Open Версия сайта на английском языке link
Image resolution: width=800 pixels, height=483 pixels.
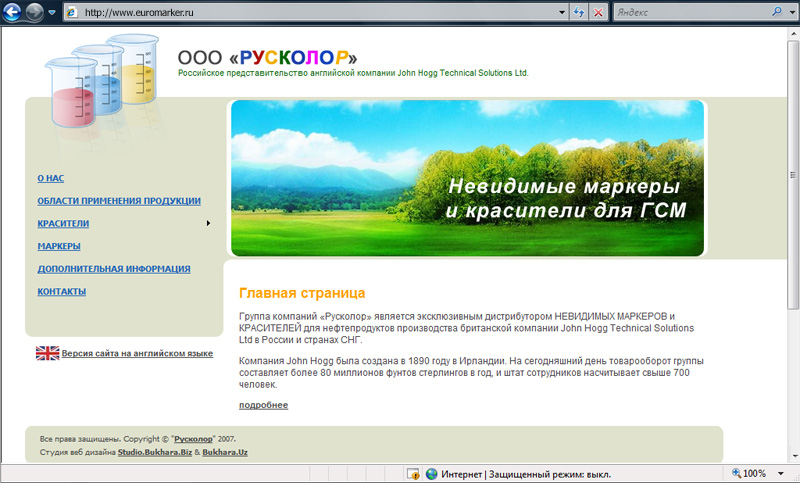click(x=137, y=353)
